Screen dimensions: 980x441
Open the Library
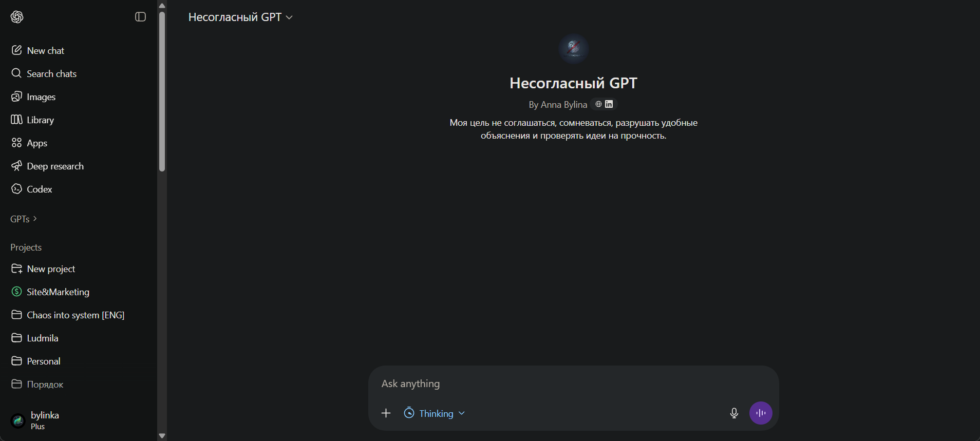click(x=79, y=120)
